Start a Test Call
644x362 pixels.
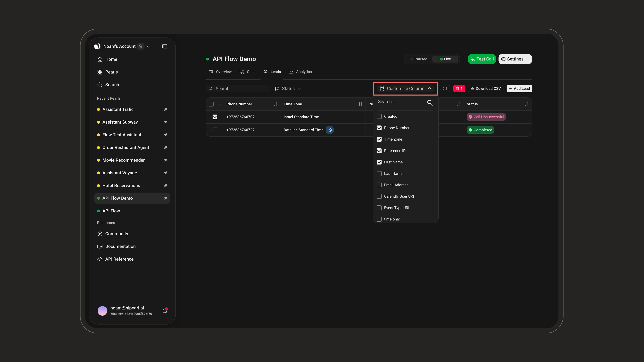click(482, 59)
